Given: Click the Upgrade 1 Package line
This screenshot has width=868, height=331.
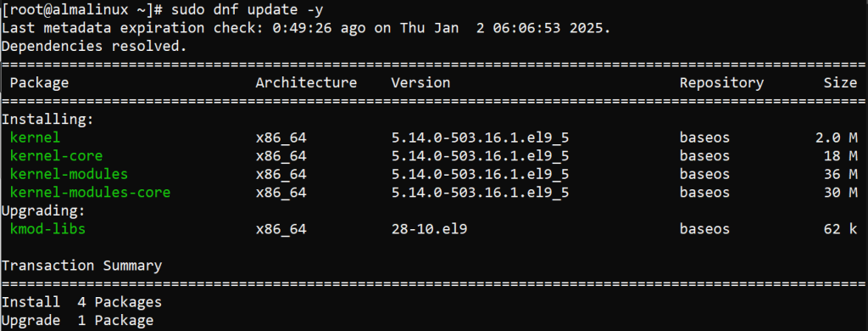Looking at the screenshot, I should click(x=77, y=321).
